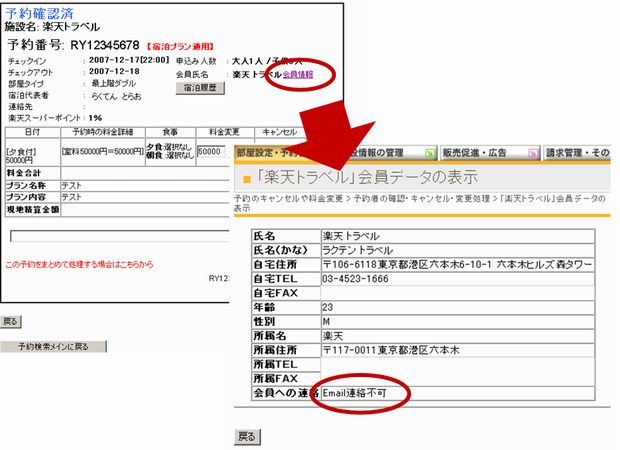Open the 会員情報 link
This screenshot has height=450, width=620.
[x=298, y=74]
